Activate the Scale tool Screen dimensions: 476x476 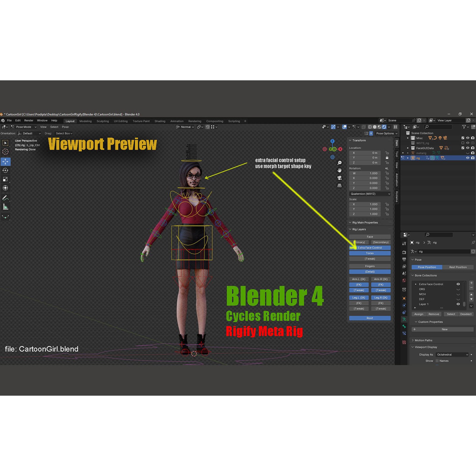(5, 179)
